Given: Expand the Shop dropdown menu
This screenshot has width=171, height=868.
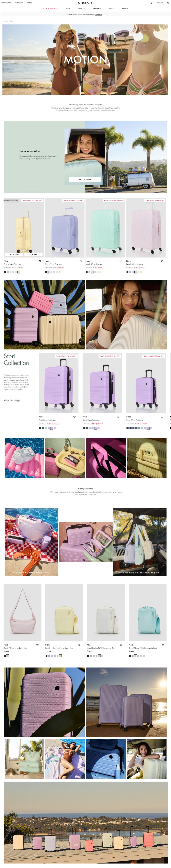Looking at the screenshot, I should pos(81,8).
